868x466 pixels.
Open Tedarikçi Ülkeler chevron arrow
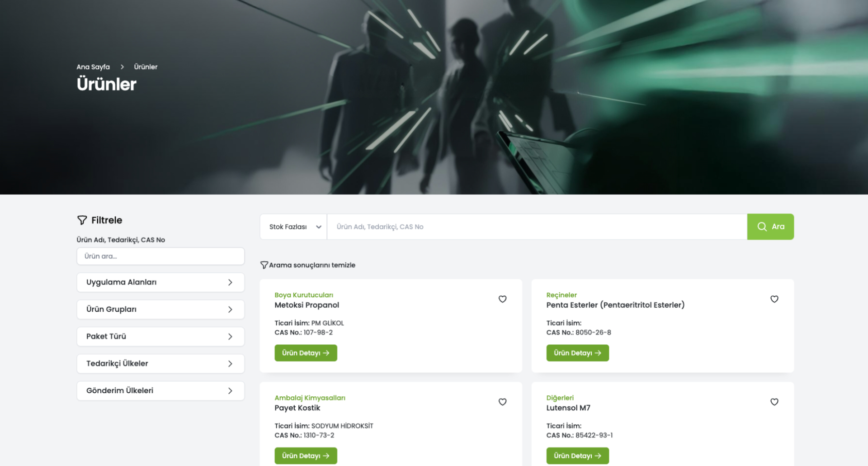click(230, 364)
